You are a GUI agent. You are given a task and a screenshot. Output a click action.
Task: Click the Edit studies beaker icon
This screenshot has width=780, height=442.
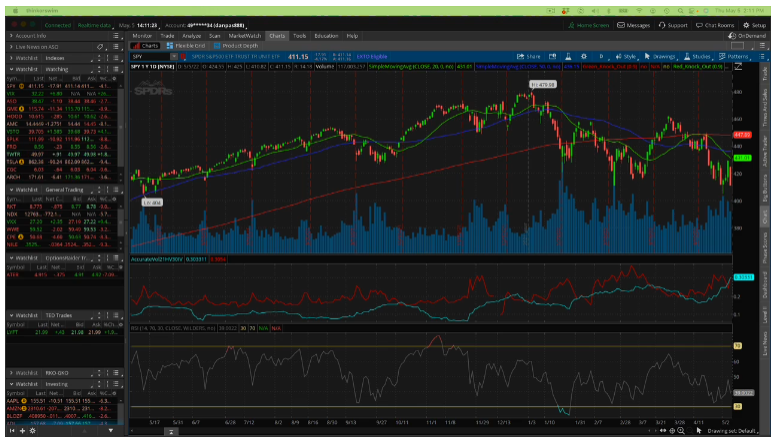tap(568, 57)
